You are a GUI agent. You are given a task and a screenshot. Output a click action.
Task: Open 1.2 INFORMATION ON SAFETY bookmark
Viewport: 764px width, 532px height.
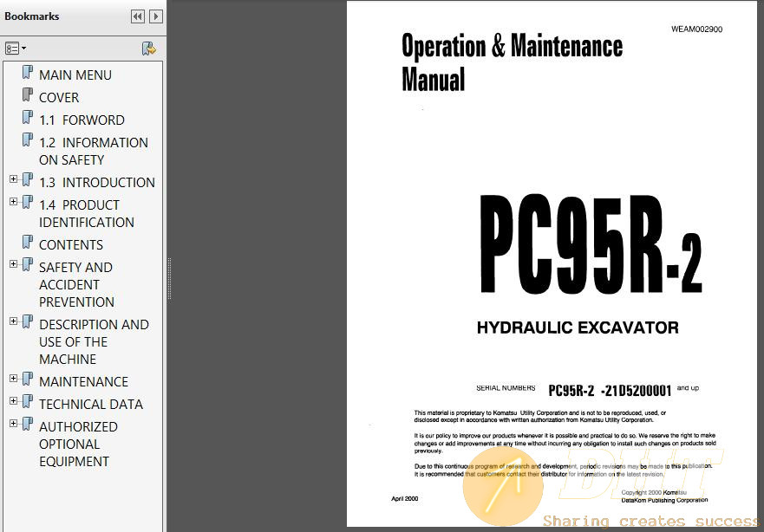click(94, 151)
